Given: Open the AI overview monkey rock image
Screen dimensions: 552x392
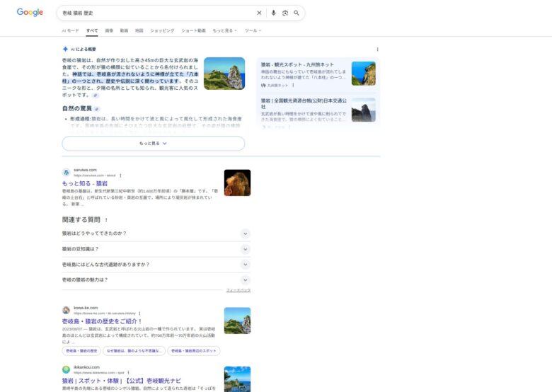Looking at the screenshot, I should [224, 74].
